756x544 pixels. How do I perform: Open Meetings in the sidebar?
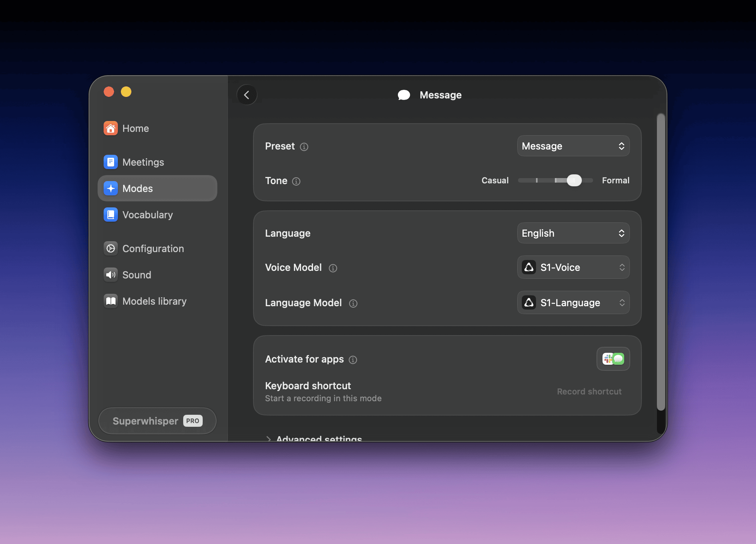click(x=157, y=162)
